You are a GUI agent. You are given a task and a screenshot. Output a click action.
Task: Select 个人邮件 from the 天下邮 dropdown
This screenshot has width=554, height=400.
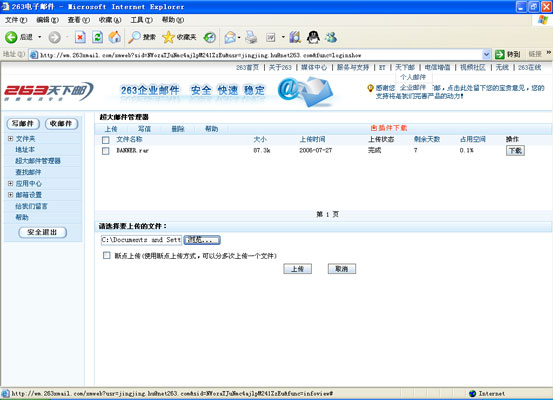coord(413,77)
